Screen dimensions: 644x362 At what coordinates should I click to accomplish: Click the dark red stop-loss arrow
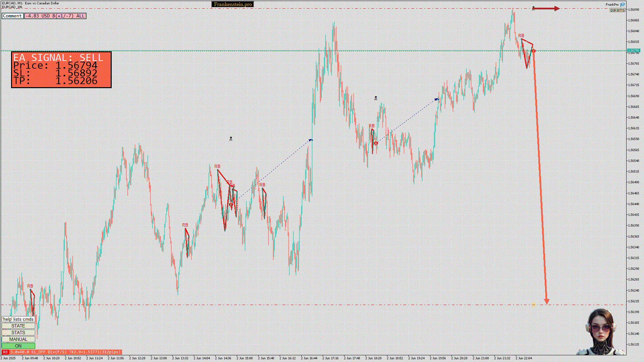click(x=547, y=8)
